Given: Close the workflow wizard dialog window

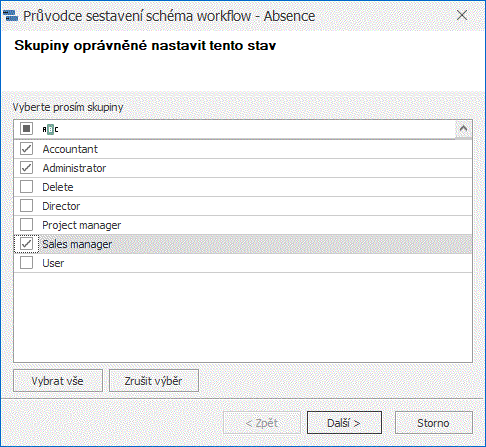Looking at the screenshot, I should point(462,15).
